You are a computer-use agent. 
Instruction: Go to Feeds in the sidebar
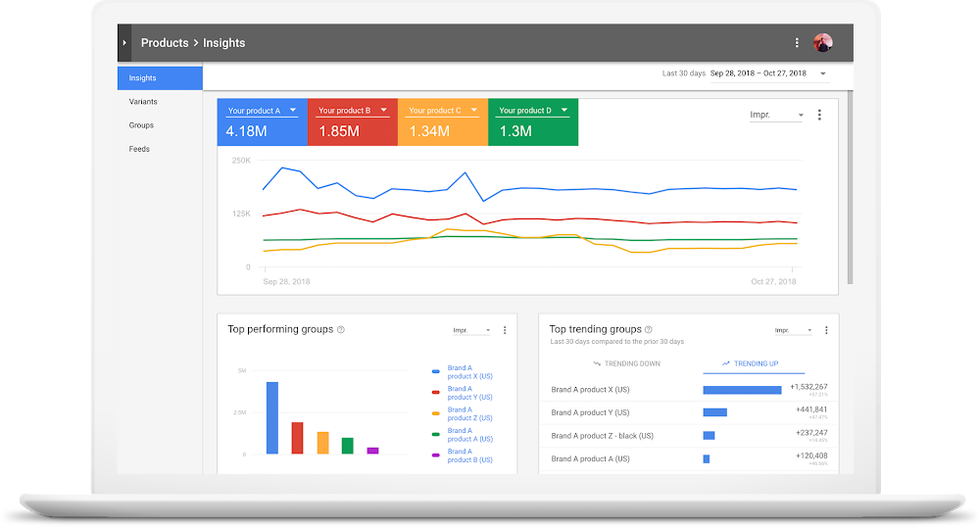tap(139, 149)
